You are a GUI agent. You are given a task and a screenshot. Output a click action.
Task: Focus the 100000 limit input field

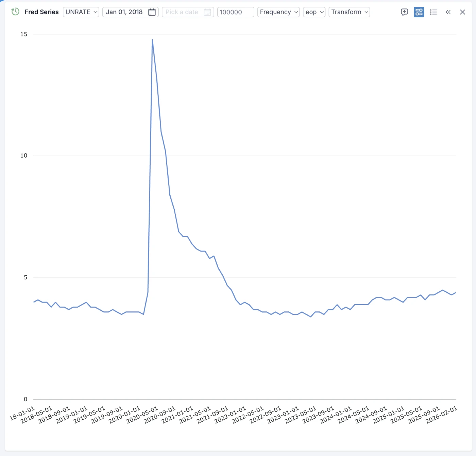[x=235, y=12]
